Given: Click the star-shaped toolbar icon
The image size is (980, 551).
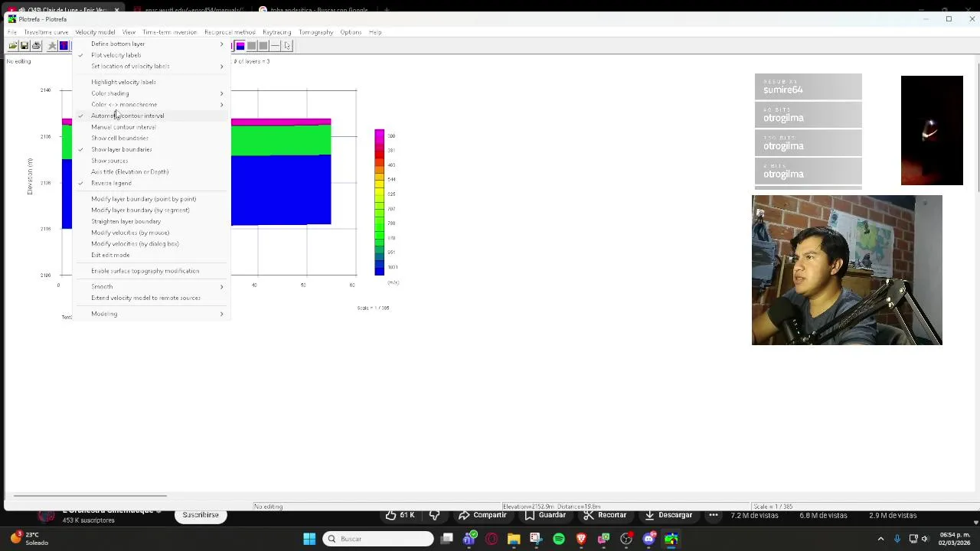Looking at the screenshot, I should coord(52,46).
